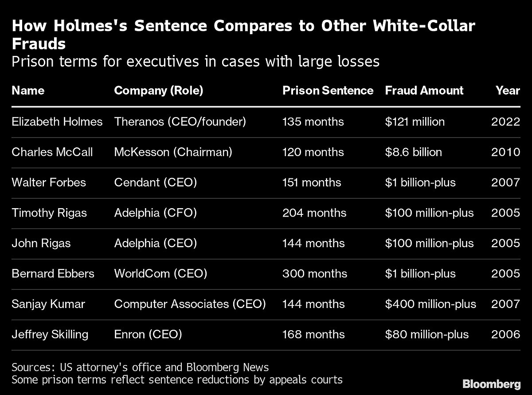
Task: Click the Name column header
Action: click(28, 91)
